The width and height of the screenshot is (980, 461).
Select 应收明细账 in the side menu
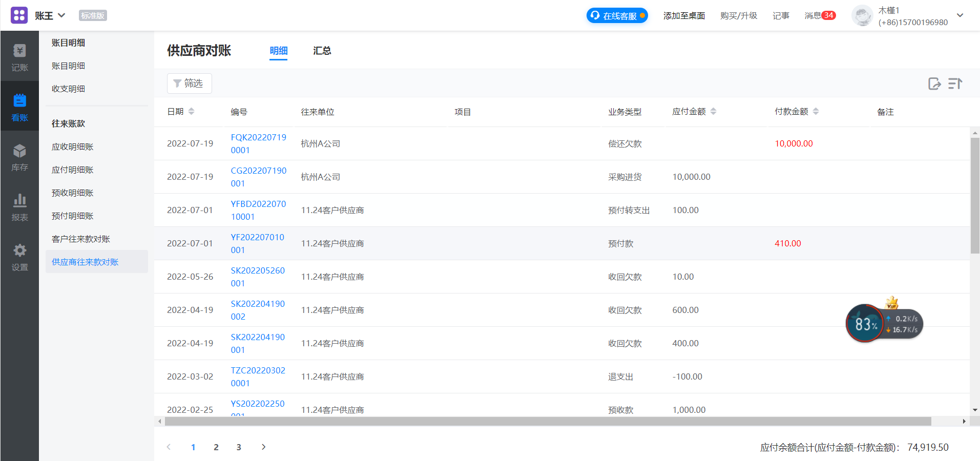point(73,147)
